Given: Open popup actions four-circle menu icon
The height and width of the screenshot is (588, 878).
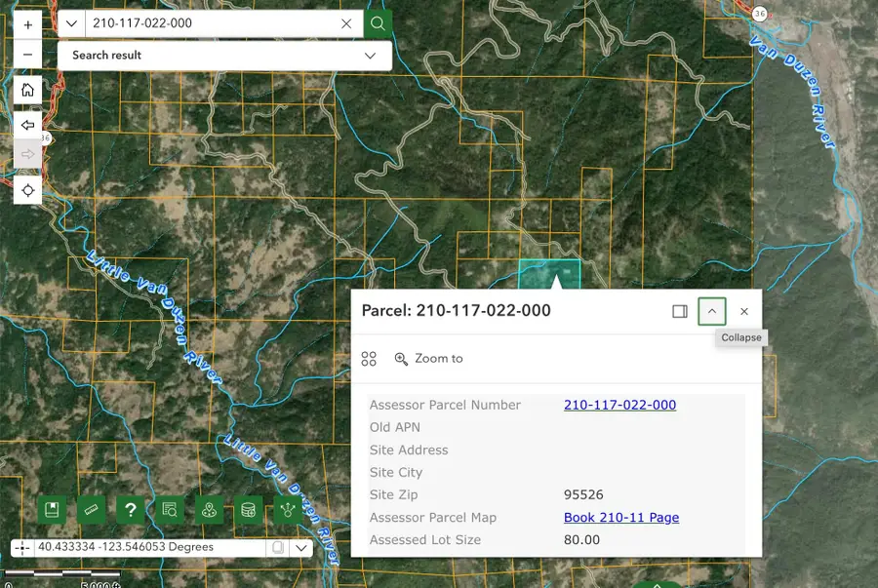Looking at the screenshot, I should pyautogui.click(x=369, y=359).
